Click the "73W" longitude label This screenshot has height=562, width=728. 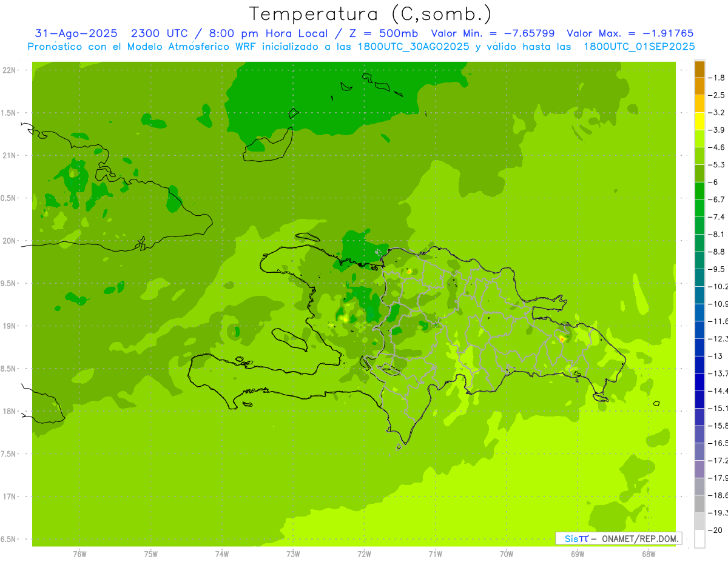pyautogui.click(x=293, y=554)
